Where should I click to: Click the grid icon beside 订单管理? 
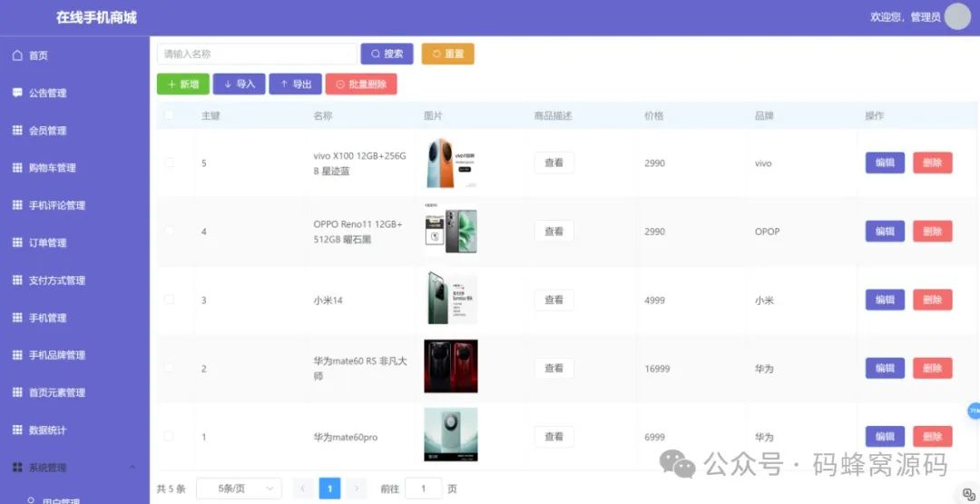pos(17,242)
